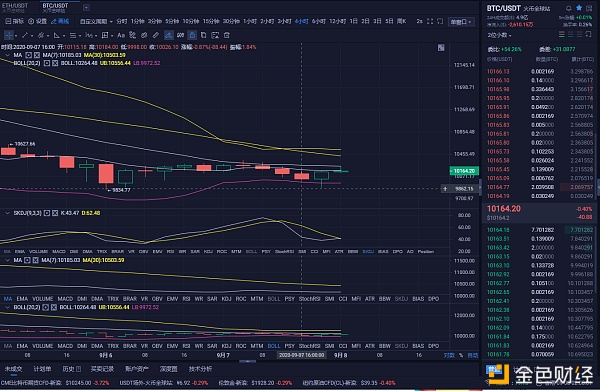Select 周K weekly candle timeframe
The image size is (600, 391).
point(401,21)
